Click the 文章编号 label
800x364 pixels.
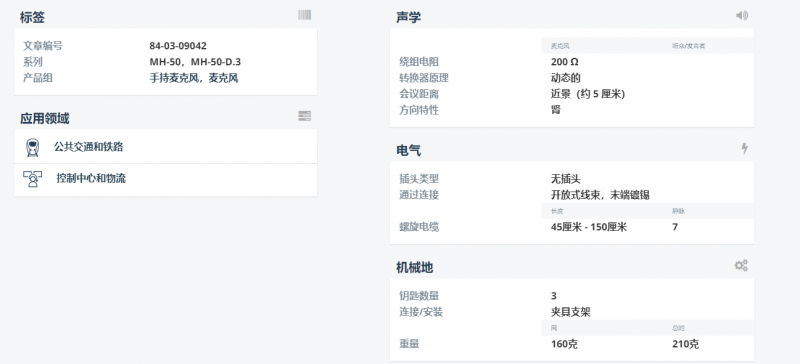click(x=43, y=46)
